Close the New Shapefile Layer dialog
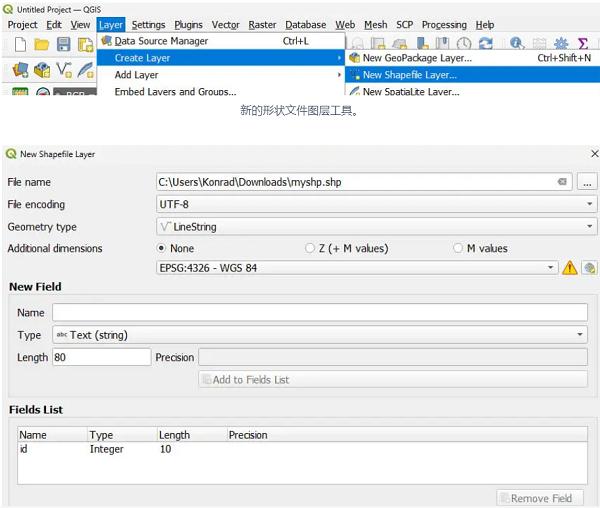 [594, 154]
